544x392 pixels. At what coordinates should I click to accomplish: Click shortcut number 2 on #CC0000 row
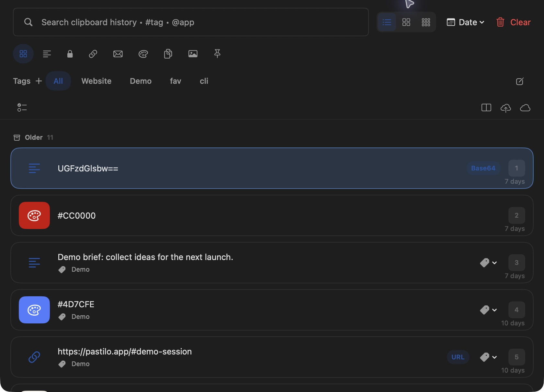516,215
